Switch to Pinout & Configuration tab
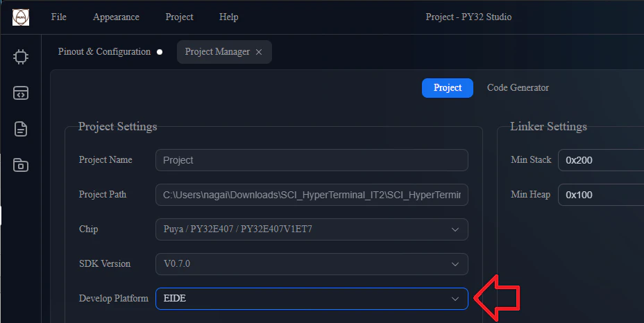The width and height of the screenshot is (644, 323). [104, 52]
